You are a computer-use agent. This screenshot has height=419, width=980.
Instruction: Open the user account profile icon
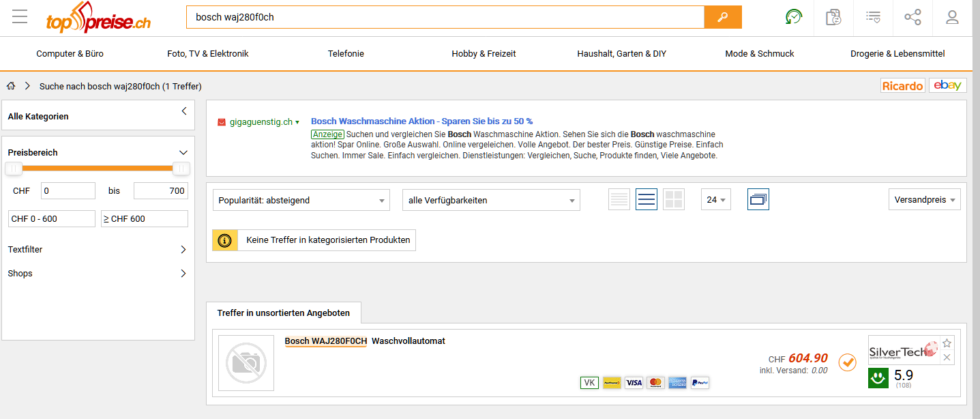[x=952, y=17]
